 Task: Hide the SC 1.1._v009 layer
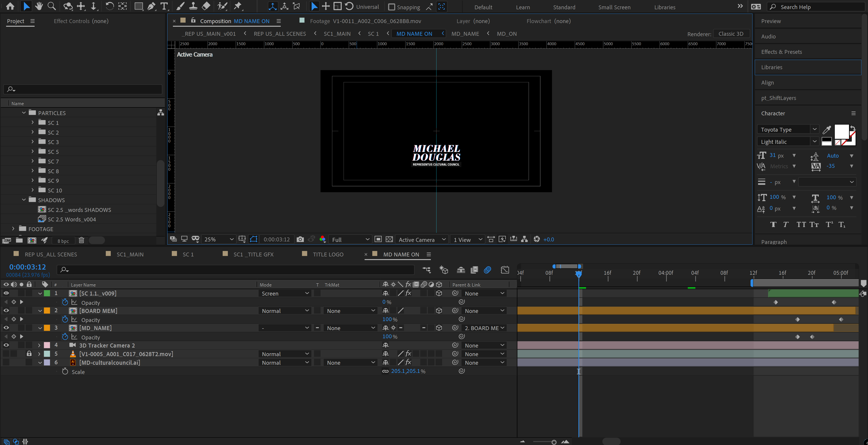point(6,293)
